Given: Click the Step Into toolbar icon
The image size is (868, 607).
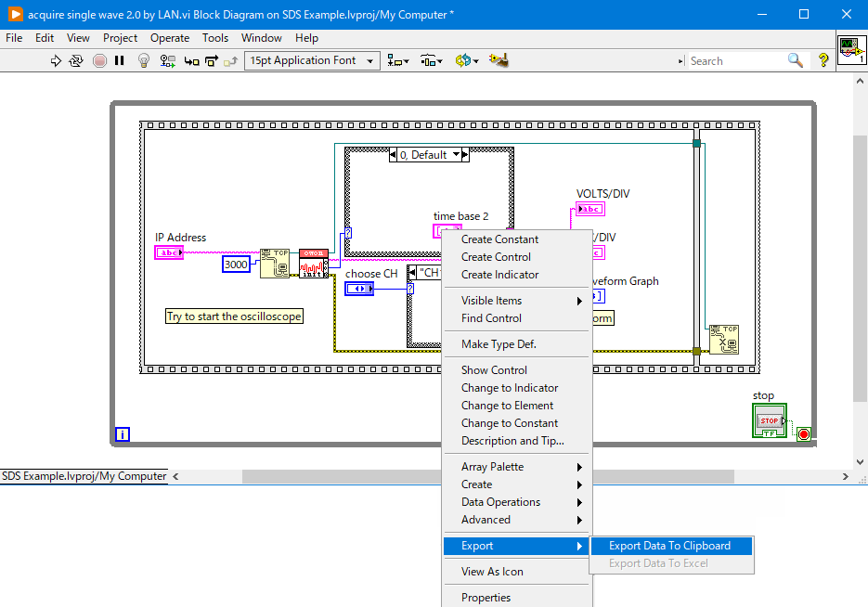Looking at the screenshot, I should (x=191, y=61).
